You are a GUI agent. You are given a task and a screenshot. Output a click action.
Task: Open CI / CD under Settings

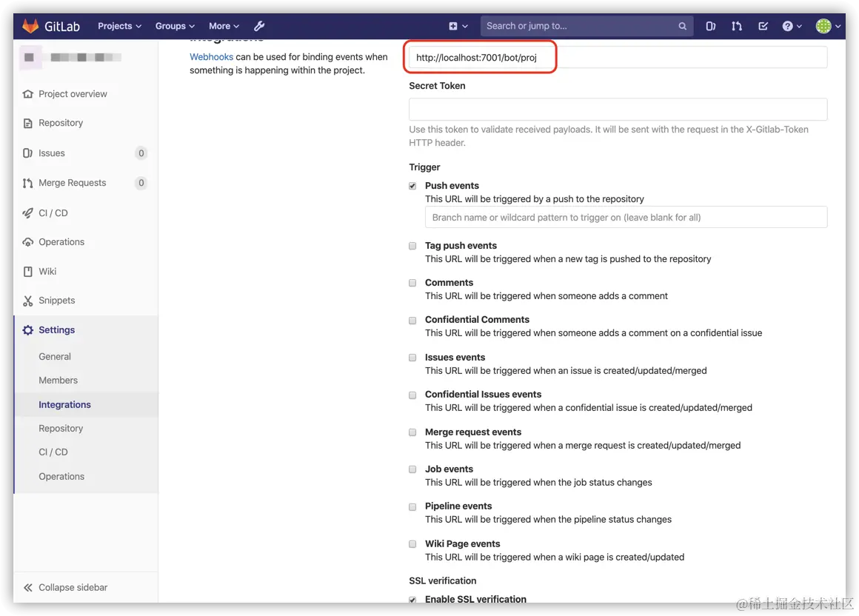pos(53,452)
